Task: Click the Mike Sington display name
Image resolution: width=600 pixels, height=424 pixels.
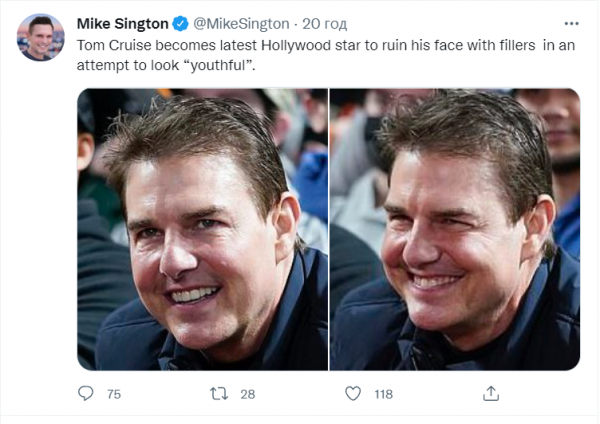Action: coord(122,23)
